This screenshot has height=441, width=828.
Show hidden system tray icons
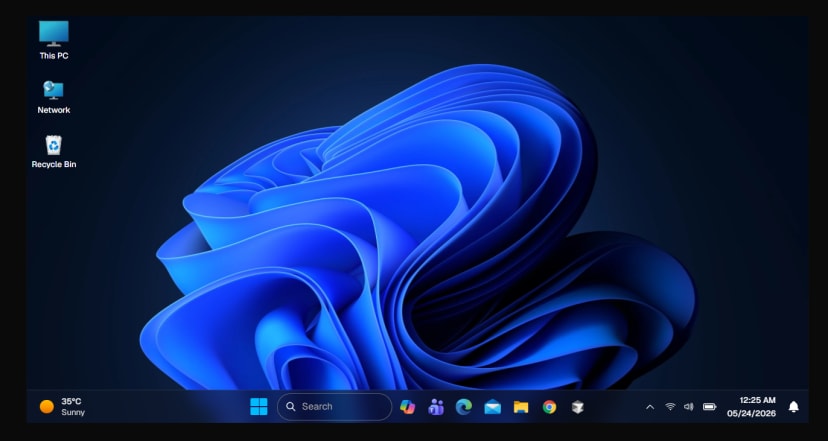[650, 407]
